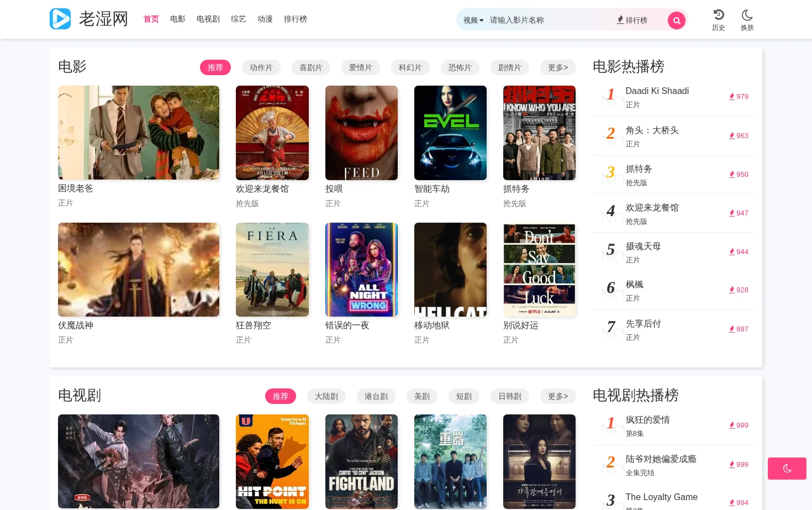Open 先享后付 in movie hot ranking
This screenshot has width=812, height=510.
click(x=643, y=324)
